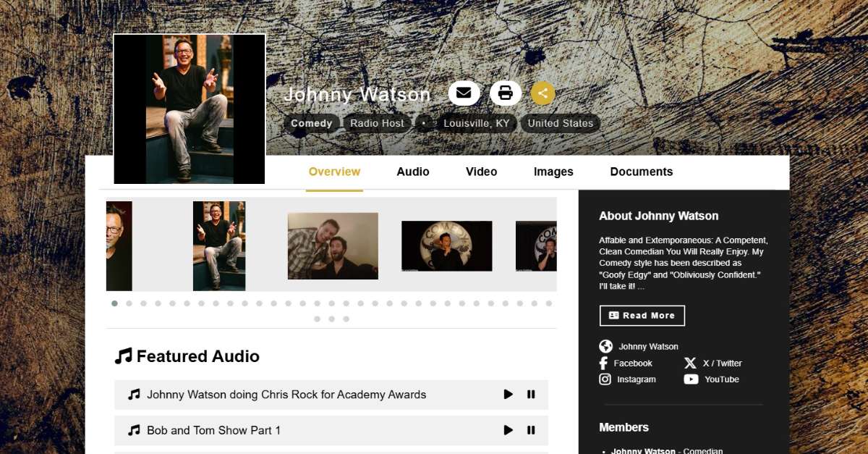Switch to the Audio tab
The width and height of the screenshot is (868, 454).
tap(412, 172)
